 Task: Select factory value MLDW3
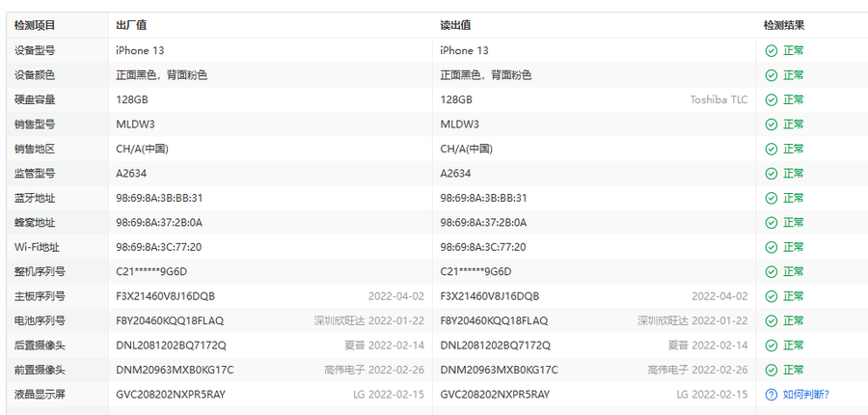[135, 124]
